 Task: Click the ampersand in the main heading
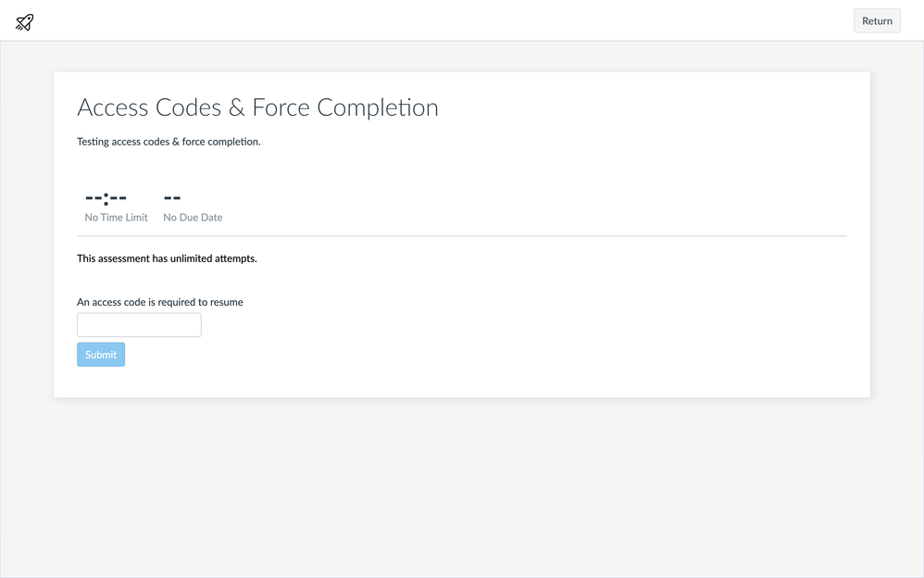236,108
